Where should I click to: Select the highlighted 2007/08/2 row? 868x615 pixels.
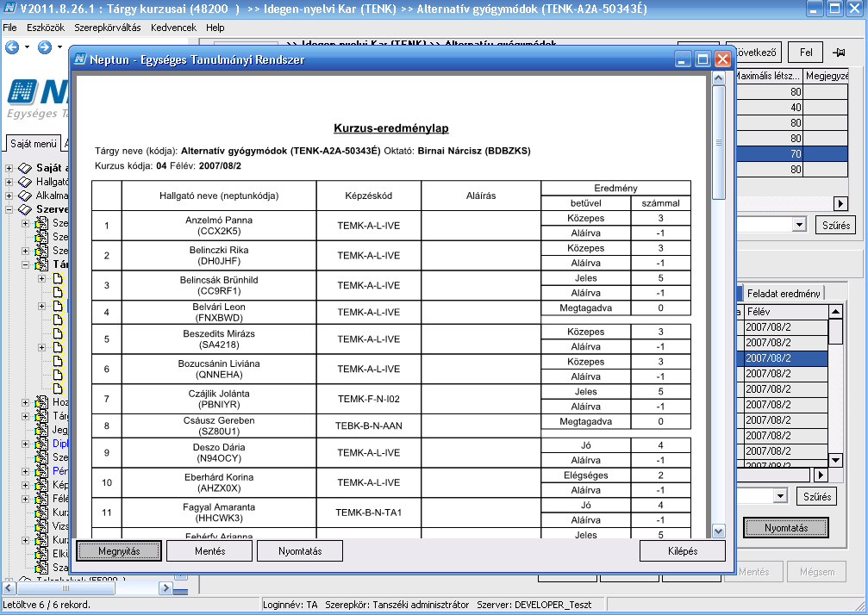783,357
